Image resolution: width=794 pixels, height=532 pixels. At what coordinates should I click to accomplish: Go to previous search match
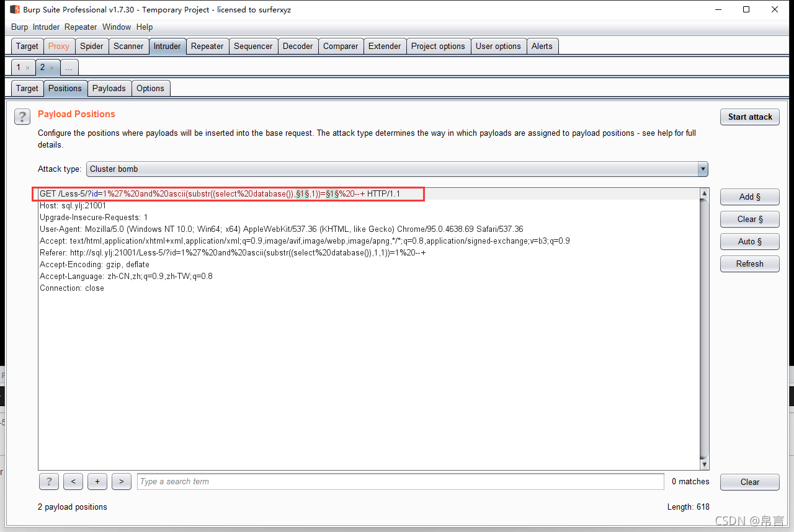pos(73,481)
